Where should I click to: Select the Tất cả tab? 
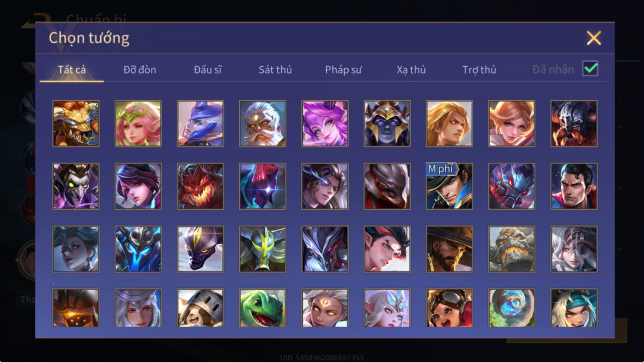(72, 69)
